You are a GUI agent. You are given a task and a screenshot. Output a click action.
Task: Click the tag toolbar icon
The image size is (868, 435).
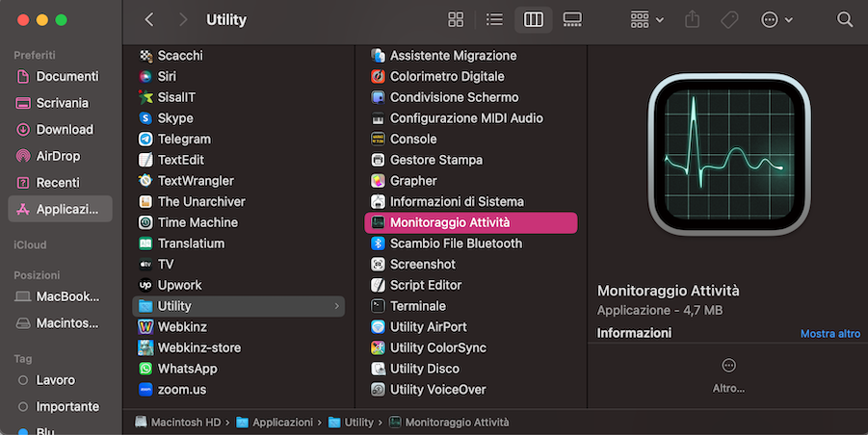pyautogui.click(x=729, y=20)
